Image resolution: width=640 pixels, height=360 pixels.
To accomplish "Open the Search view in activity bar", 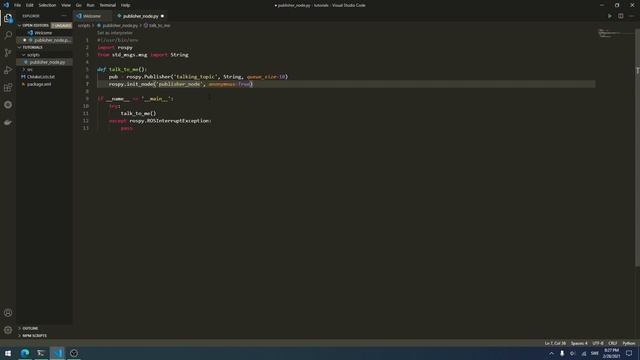I will tap(8, 35).
